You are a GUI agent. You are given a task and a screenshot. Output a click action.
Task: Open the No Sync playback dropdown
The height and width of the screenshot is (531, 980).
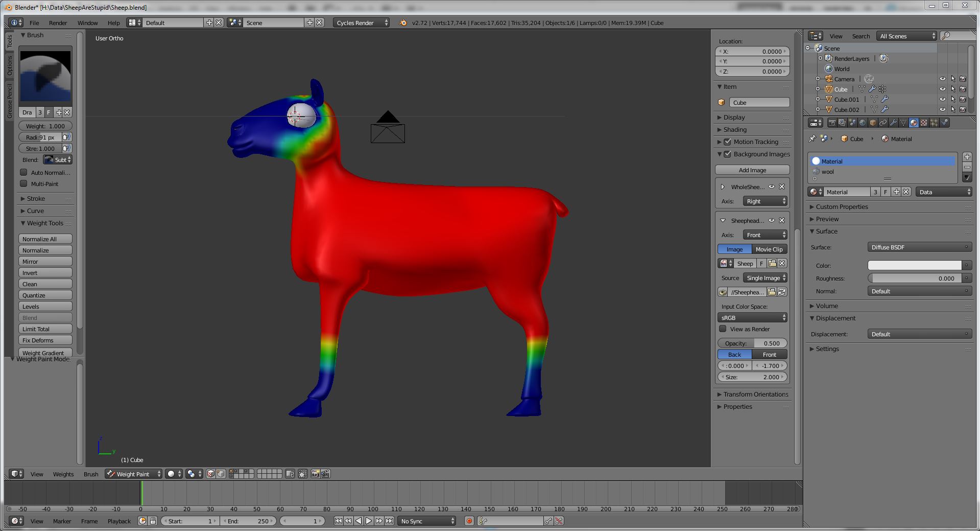427,521
